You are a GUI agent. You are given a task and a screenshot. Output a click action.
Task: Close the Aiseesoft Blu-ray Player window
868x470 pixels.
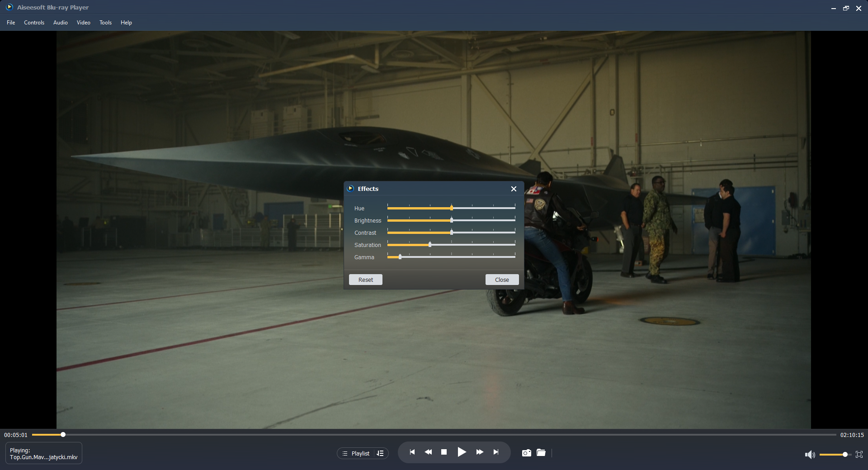pos(859,8)
